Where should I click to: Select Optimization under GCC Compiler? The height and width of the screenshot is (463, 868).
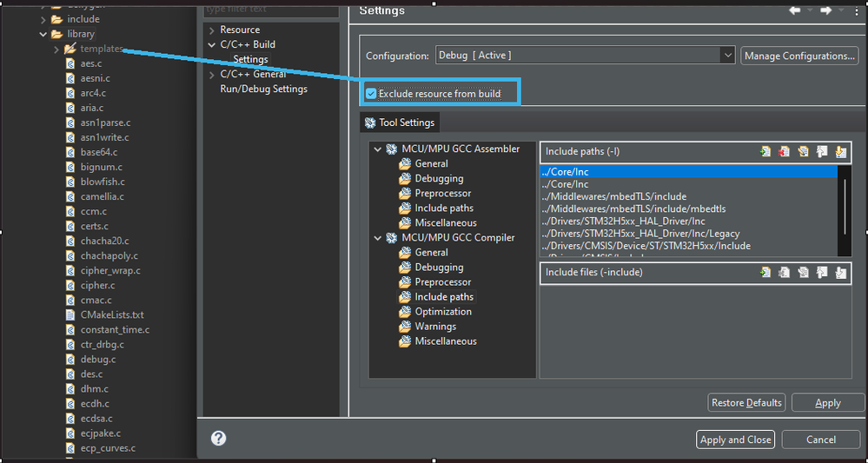(x=443, y=312)
